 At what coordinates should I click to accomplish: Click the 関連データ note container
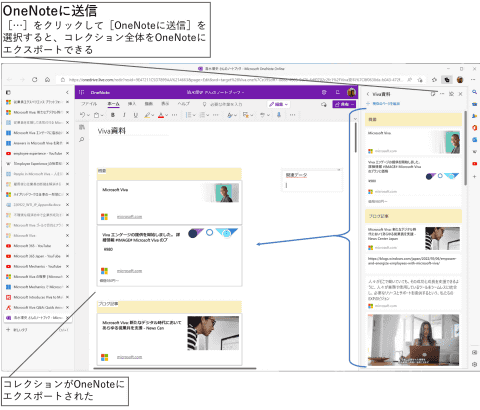pyautogui.click(x=312, y=180)
